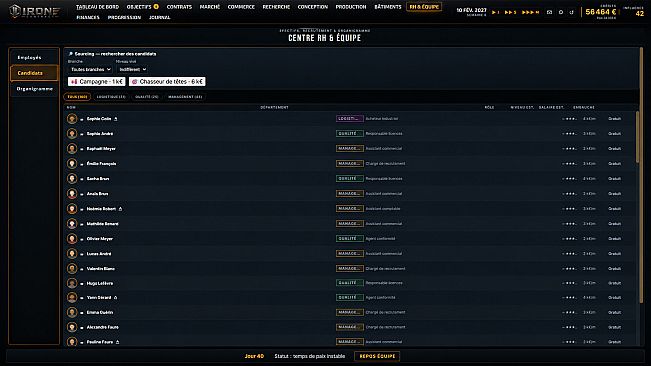Click Sophie Colin's avatar portrait

click(72, 119)
